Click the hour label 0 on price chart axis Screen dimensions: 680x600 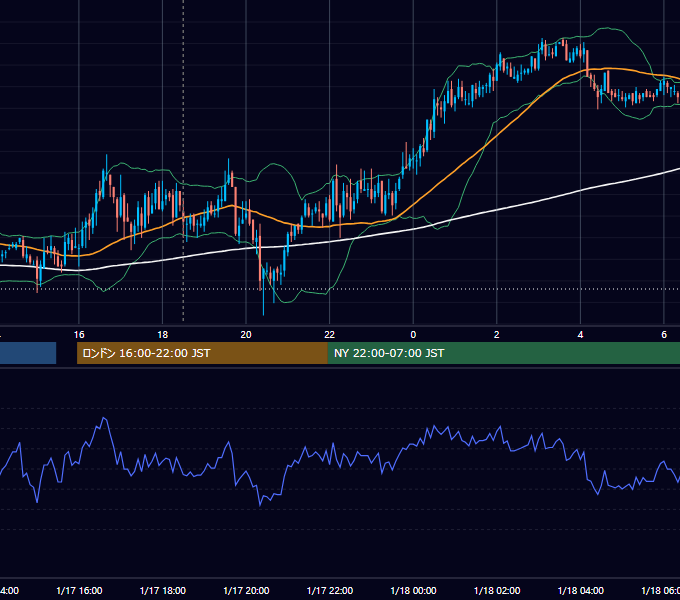point(413,335)
